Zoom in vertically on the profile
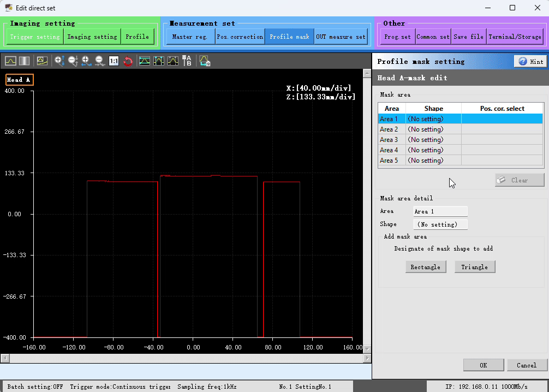 [x=59, y=61]
